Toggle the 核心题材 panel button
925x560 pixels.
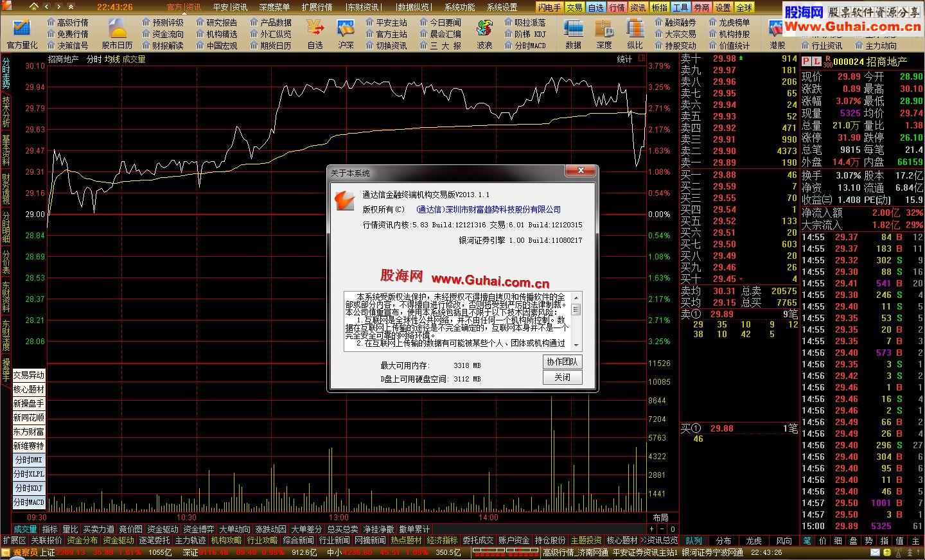coord(29,389)
